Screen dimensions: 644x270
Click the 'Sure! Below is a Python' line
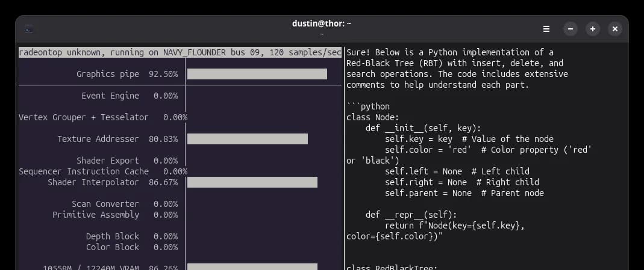point(450,52)
